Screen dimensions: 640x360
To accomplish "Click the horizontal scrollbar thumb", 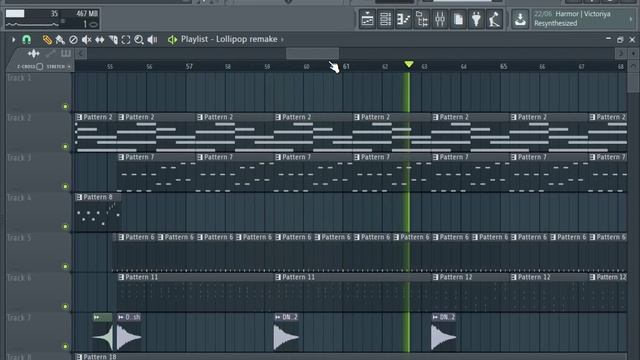I will [x=312, y=53].
